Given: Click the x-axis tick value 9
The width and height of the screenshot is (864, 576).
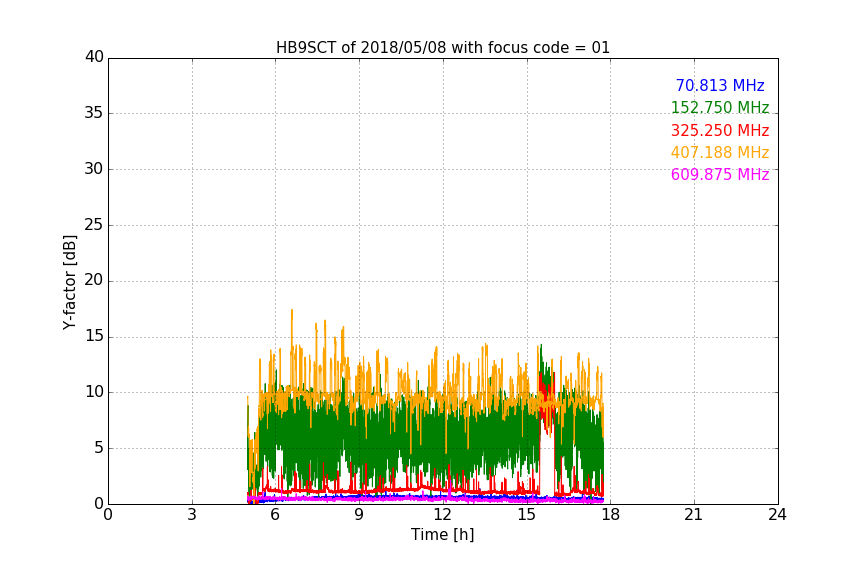Looking at the screenshot, I should point(359,515).
